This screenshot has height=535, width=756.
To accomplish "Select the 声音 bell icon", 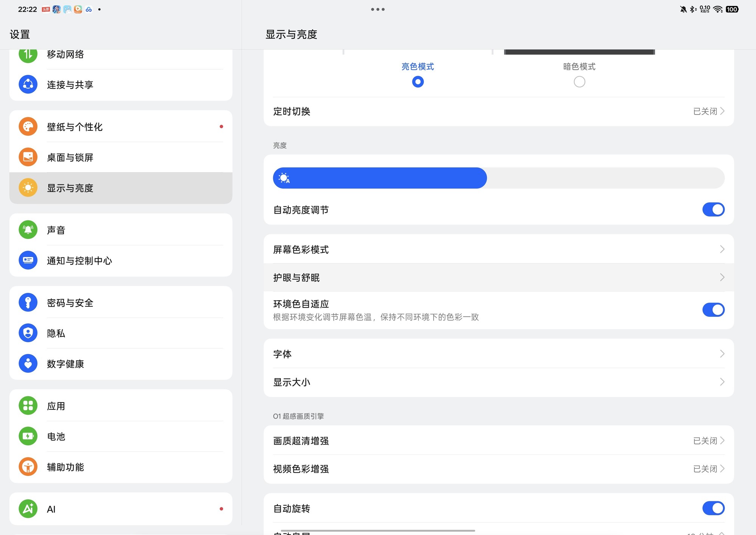I will (x=28, y=230).
